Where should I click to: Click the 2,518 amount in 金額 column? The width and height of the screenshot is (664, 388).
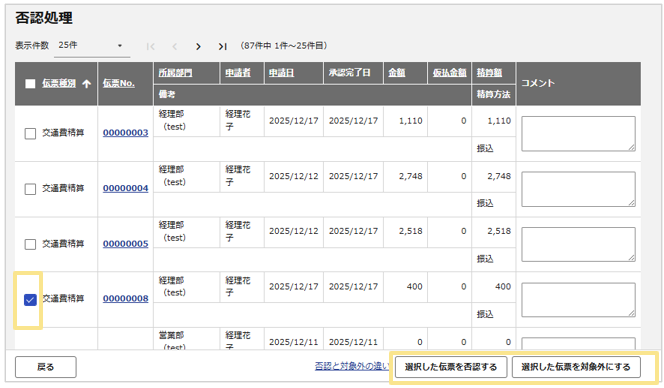click(x=410, y=231)
